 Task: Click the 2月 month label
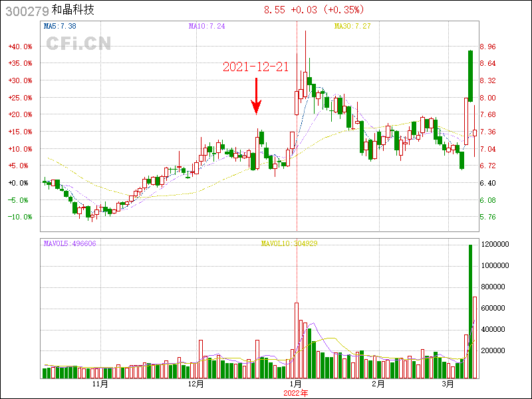coord(378,384)
